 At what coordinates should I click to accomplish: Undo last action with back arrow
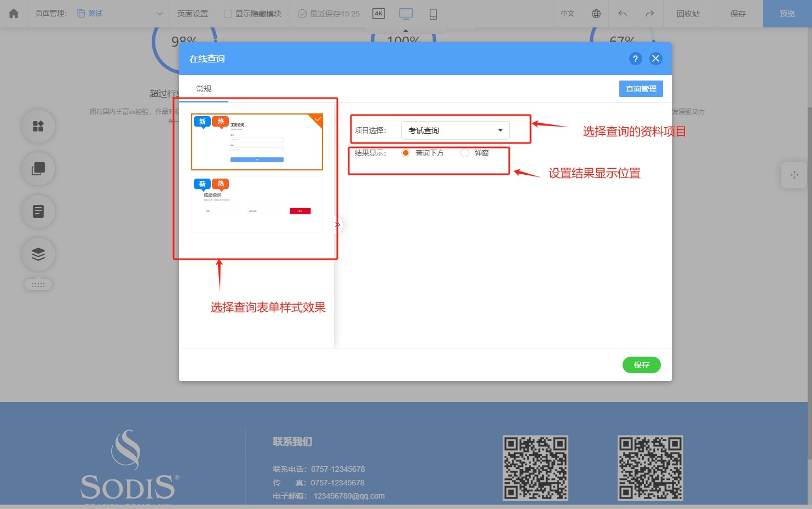[623, 14]
